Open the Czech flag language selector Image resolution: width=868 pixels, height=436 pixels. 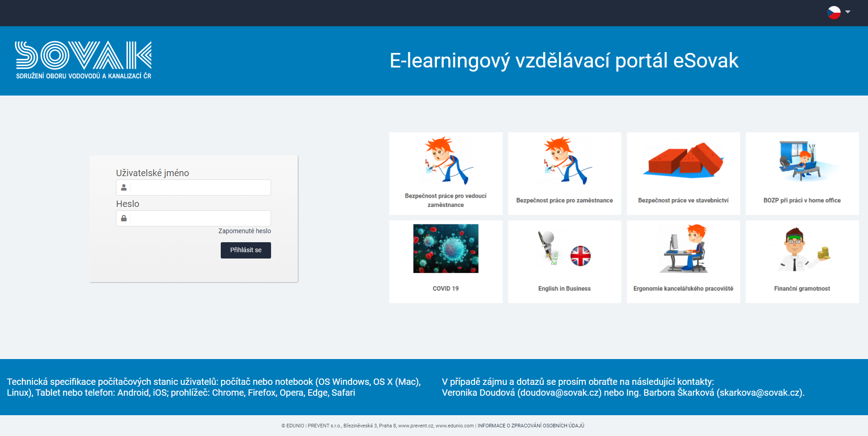(834, 12)
